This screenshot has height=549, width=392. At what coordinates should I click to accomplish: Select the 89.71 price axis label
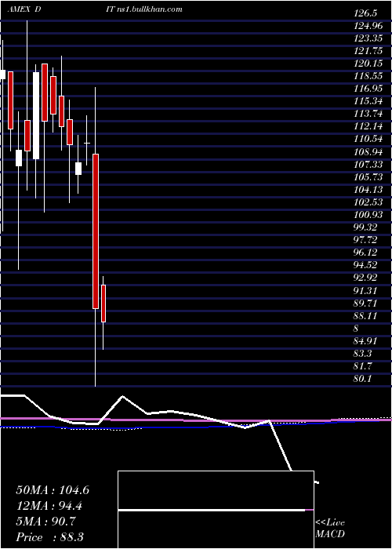[365, 304]
